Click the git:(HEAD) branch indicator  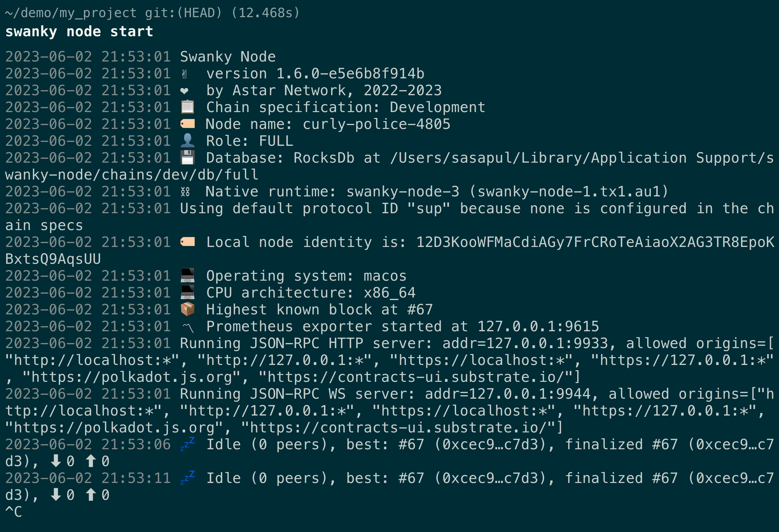[183, 13]
